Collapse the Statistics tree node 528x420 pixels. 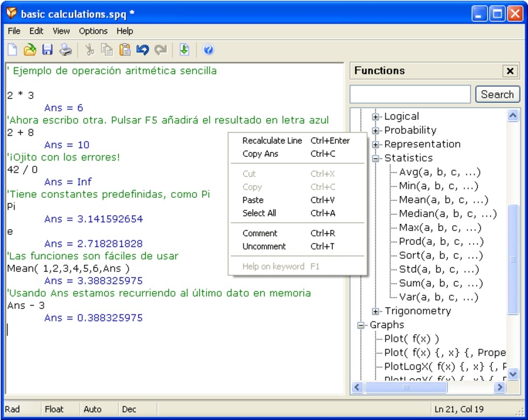point(375,158)
